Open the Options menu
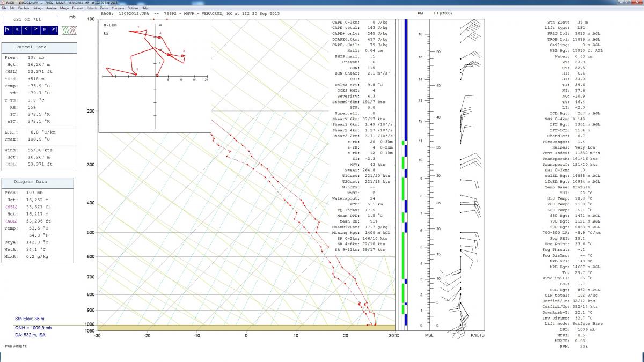The height and width of the screenshot is (362, 644). (x=133, y=8)
